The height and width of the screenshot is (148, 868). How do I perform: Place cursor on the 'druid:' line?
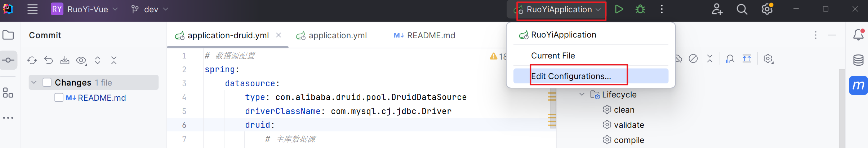tap(260, 125)
